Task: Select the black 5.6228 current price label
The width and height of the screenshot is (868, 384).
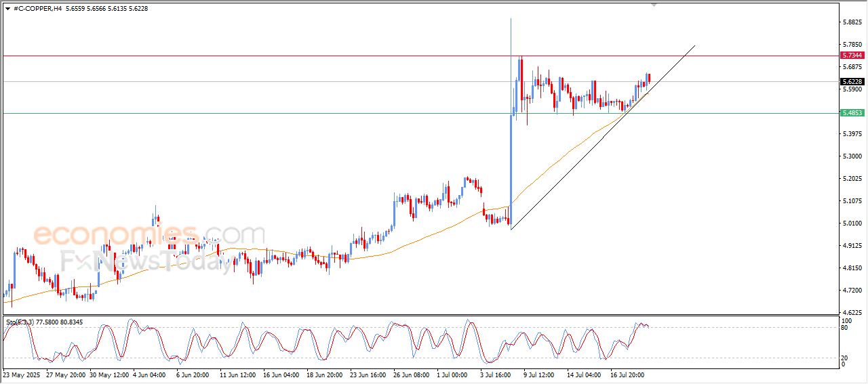Action: [852, 82]
